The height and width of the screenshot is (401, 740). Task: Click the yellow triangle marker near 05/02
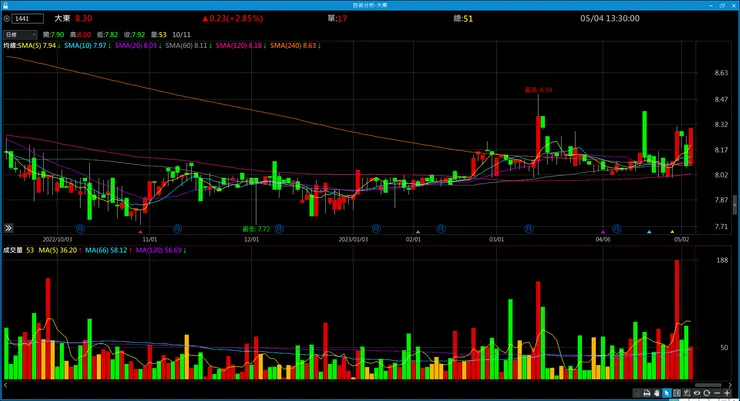(673, 232)
